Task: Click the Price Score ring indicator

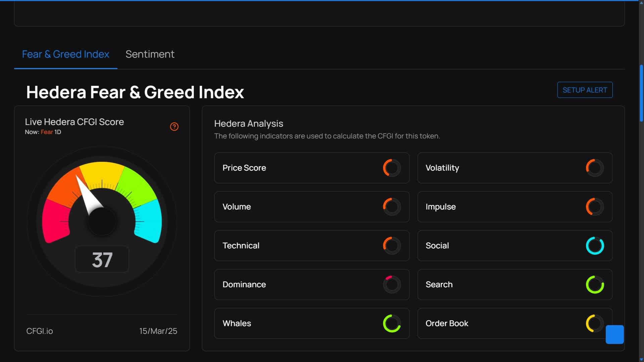Action: 392,168
